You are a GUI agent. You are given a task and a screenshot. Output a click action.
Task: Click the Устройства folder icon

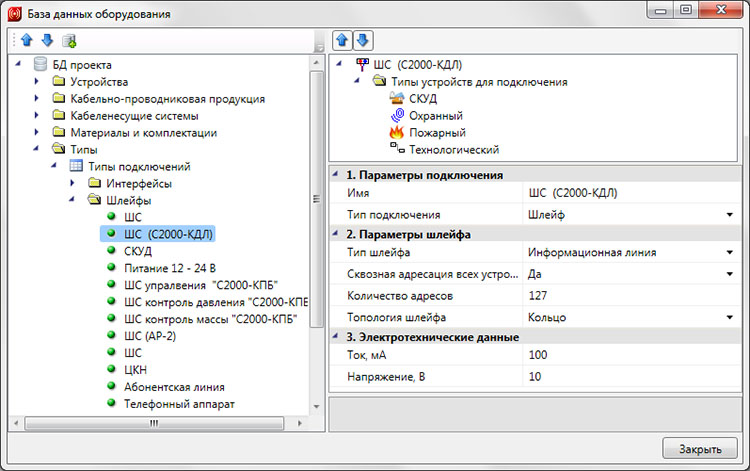click(x=59, y=81)
